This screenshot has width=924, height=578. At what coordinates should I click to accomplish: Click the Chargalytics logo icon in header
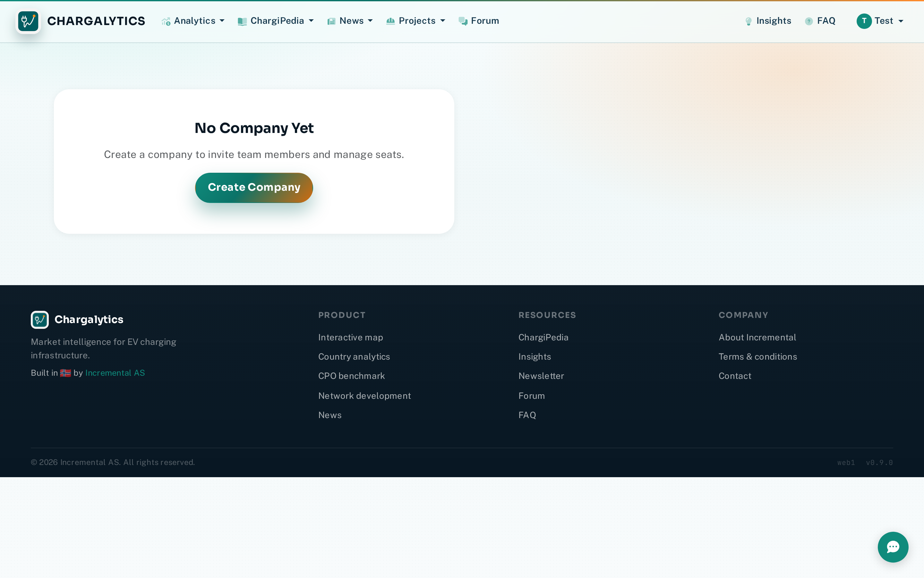[28, 21]
